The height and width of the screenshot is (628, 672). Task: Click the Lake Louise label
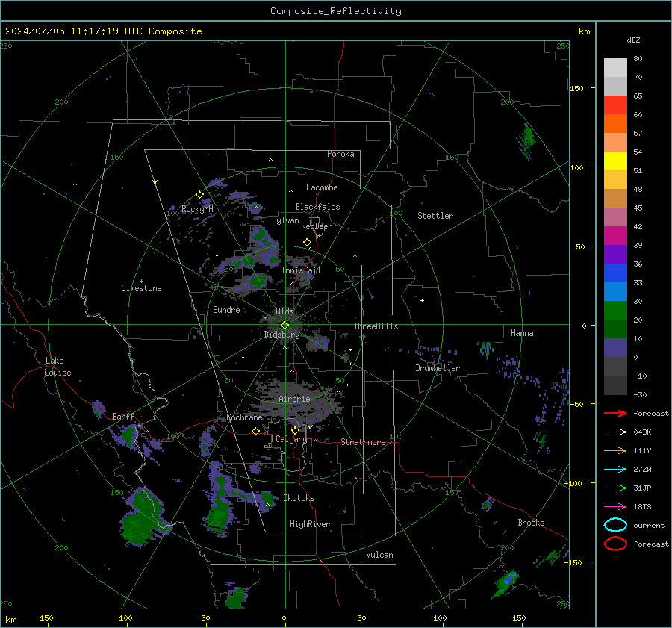[57, 367]
